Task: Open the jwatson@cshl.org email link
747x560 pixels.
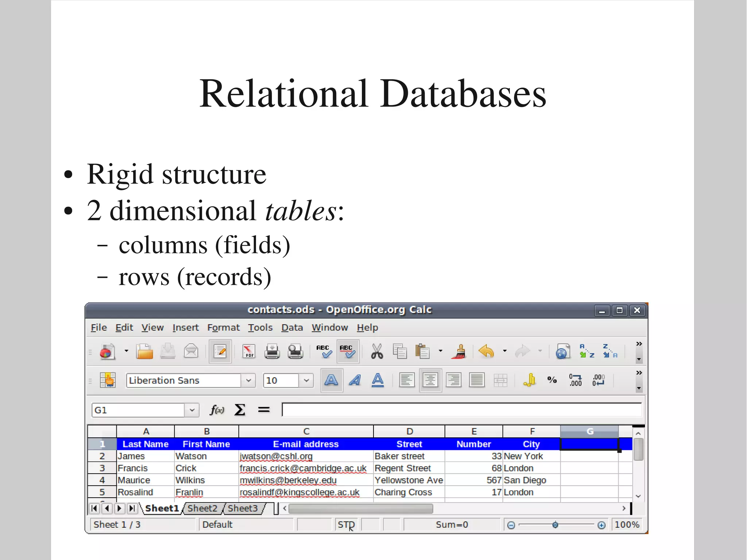Action: (276, 456)
